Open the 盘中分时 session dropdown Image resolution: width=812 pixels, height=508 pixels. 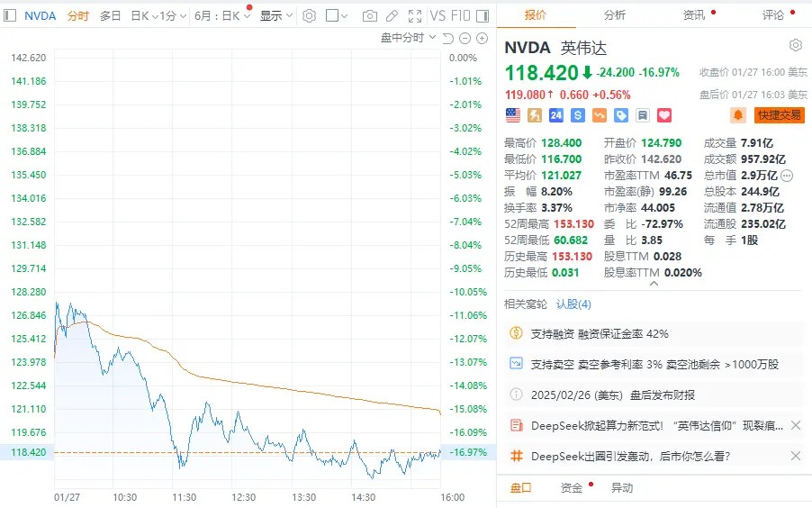click(409, 37)
